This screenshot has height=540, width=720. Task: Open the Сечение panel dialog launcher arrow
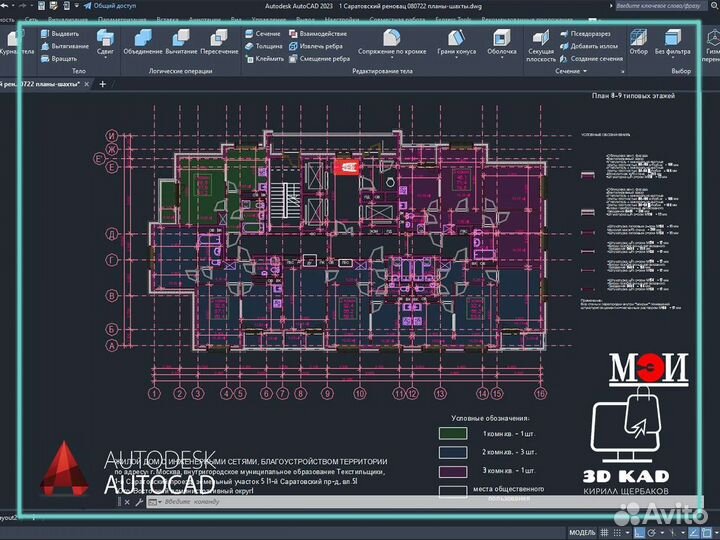[x=623, y=72]
